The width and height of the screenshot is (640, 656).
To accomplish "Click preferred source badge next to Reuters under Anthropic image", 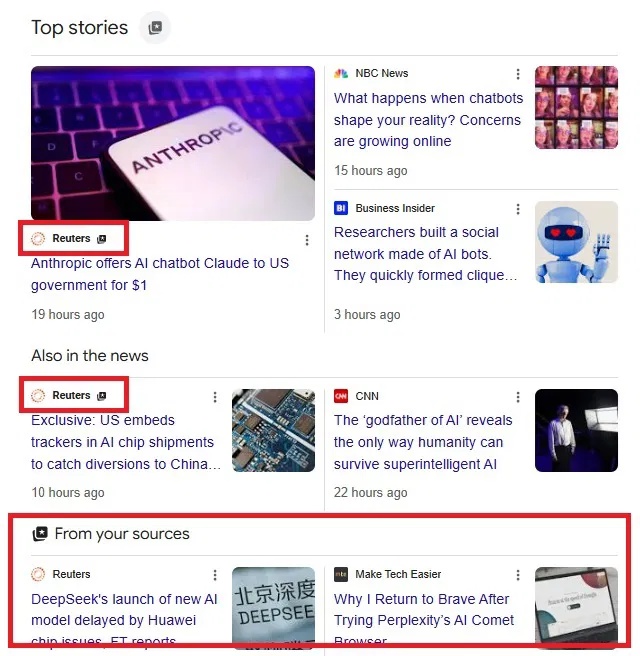I will pos(102,239).
